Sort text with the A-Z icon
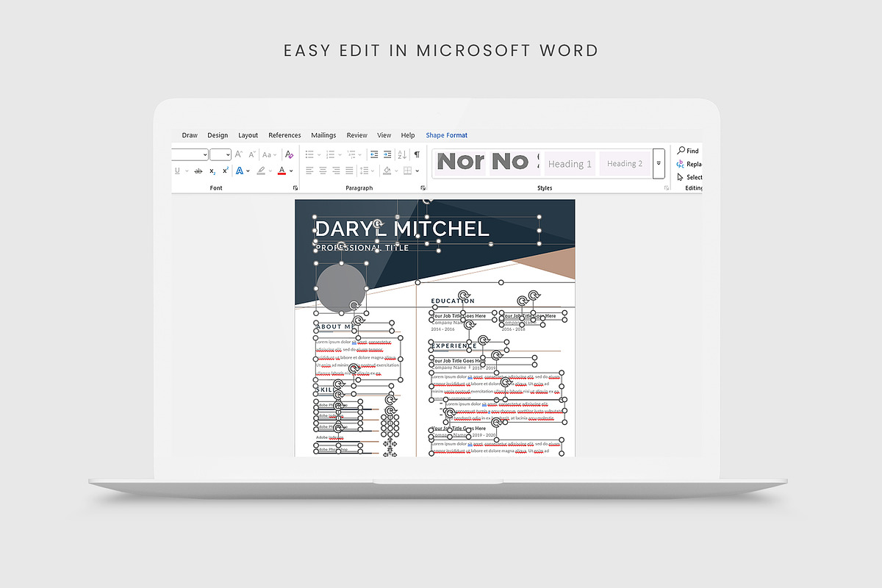This screenshot has height=588, width=882. click(402, 154)
